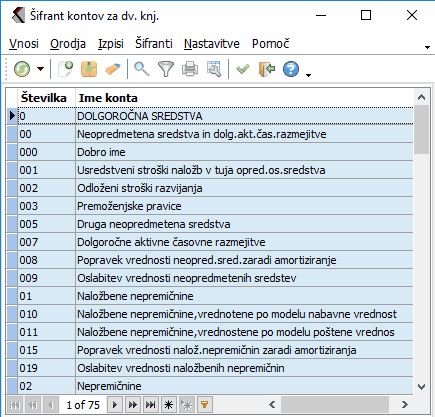Click the green refresh icon in toolbar
The width and height of the screenshot is (435, 417).
22,69
